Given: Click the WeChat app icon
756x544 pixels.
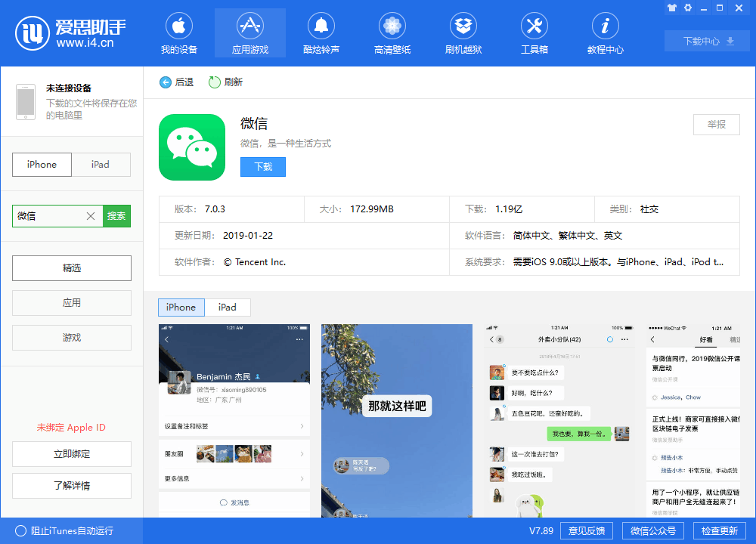Looking at the screenshot, I should coord(192,147).
